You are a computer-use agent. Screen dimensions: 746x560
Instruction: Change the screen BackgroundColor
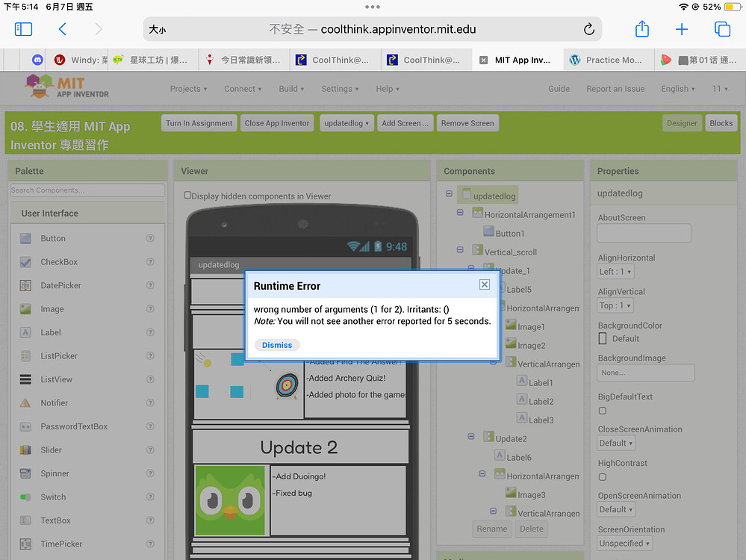(x=602, y=340)
